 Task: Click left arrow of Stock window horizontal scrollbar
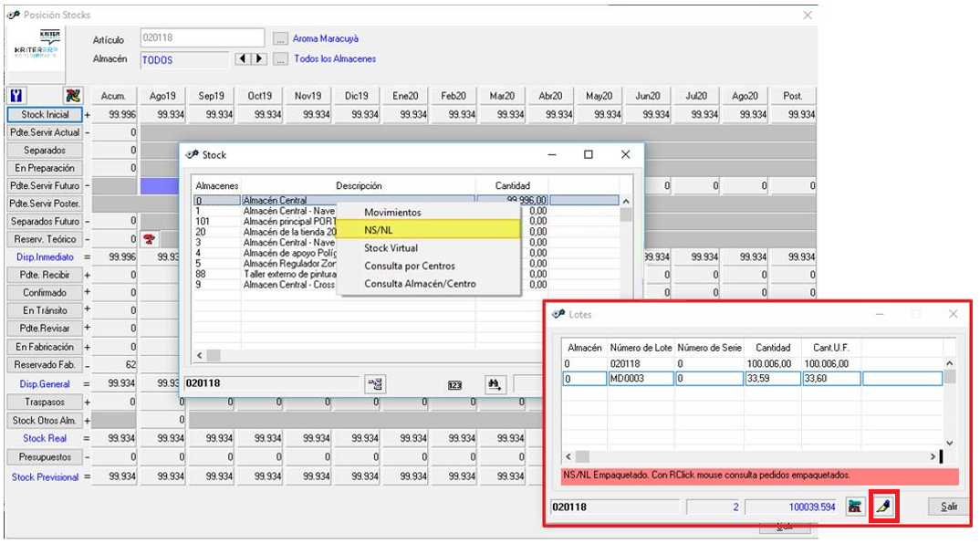pyautogui.click(x=199, y=355)
